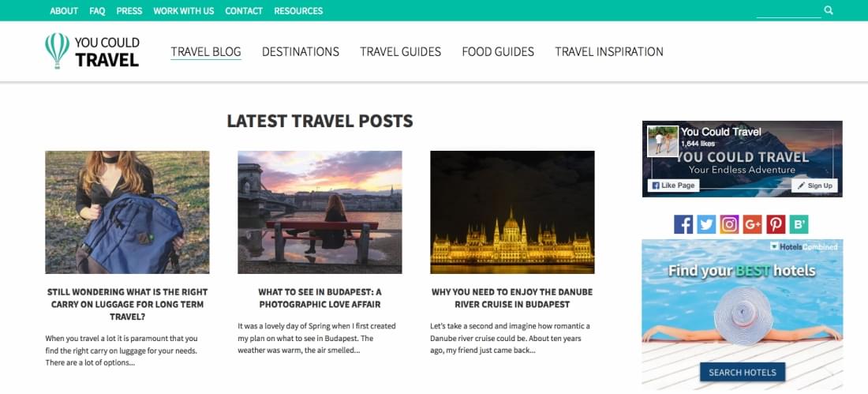Click the Facebook Sign Up button

(814, 186)
